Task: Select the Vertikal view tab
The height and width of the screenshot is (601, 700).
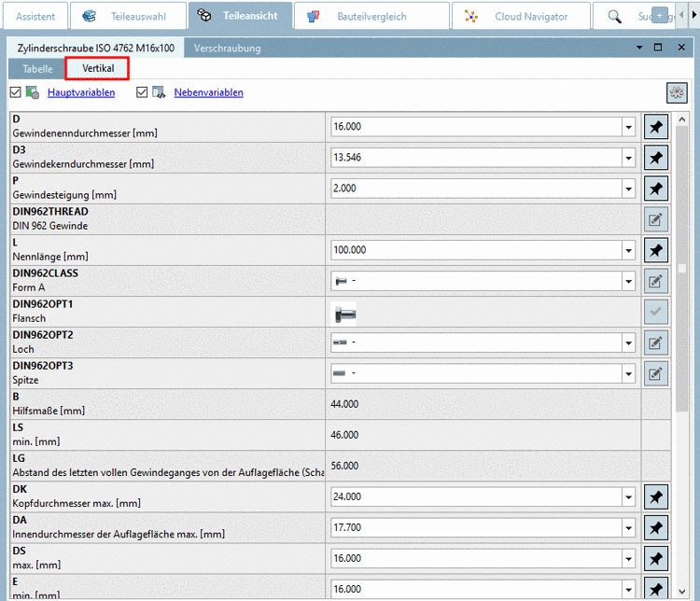Action: point(98,68)
